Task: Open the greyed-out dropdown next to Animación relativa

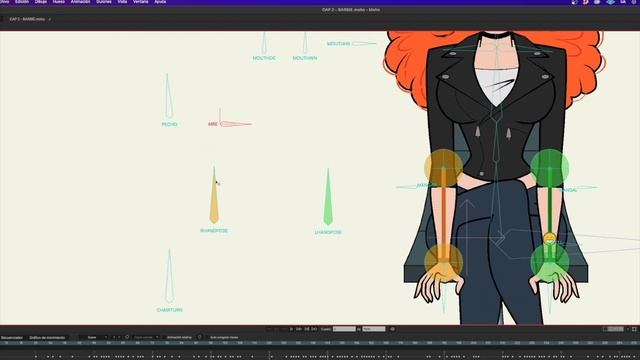Action: pos(146,338)
